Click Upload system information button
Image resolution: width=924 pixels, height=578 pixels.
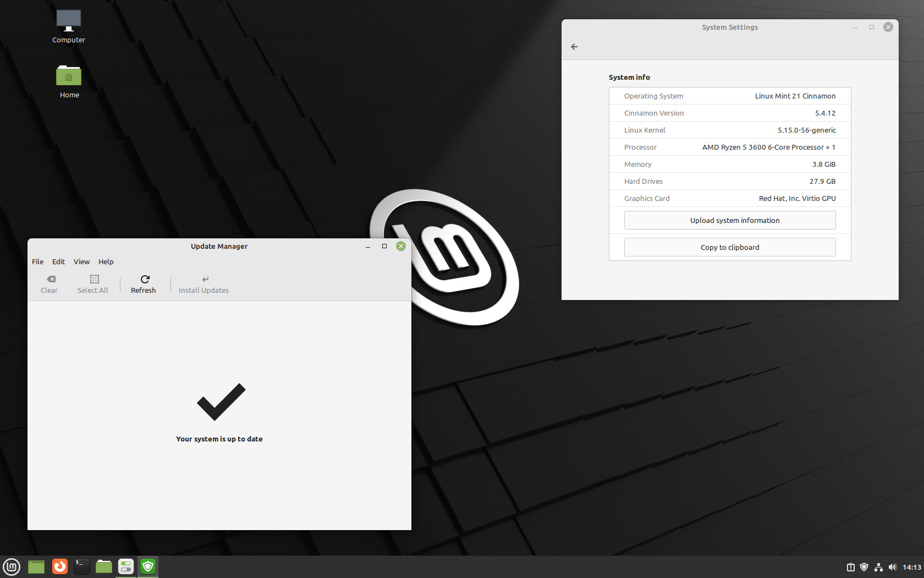tap(730, 220)
